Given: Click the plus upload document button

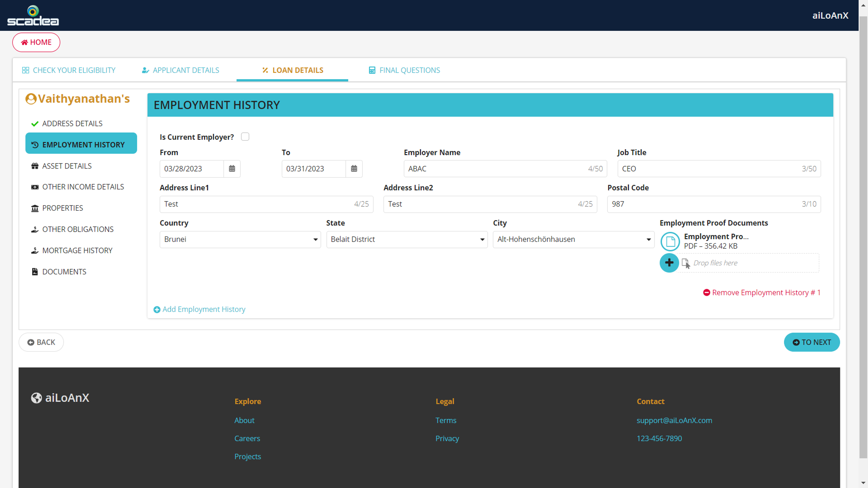Looking at the screenshot, I should pos(669,263).
